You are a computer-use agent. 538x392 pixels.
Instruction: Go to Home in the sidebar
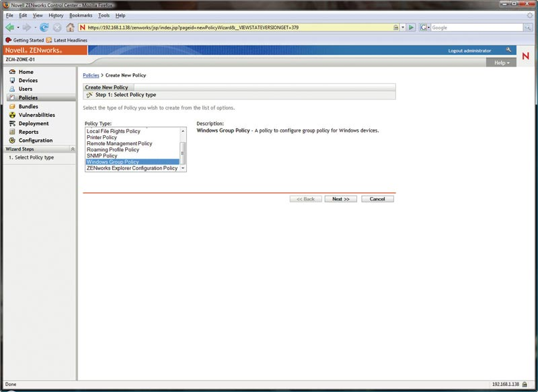26,72
